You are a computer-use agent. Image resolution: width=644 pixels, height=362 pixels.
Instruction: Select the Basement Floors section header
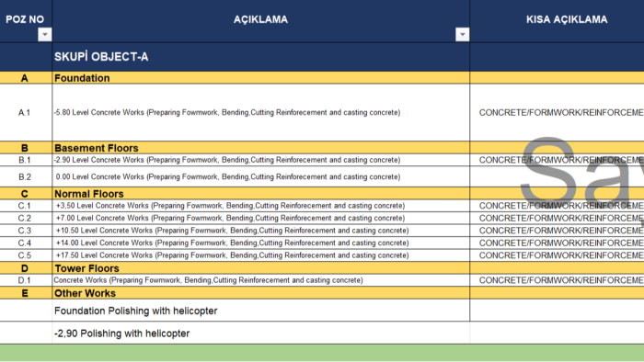pyautogui.click(x=260, y=148)
